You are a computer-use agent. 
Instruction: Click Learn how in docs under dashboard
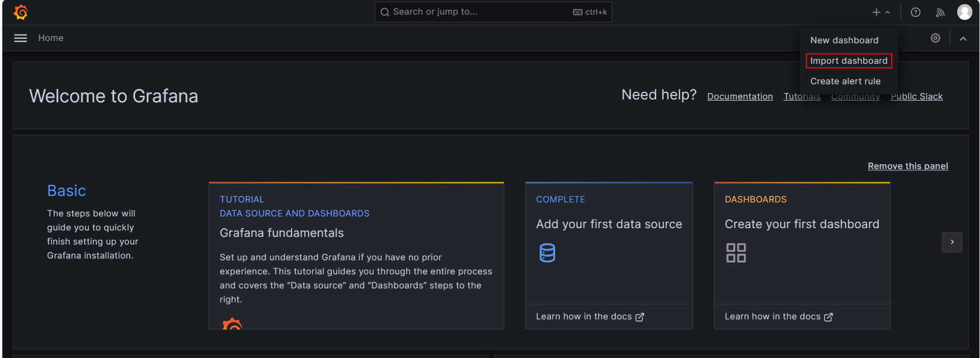pyautogui.click(x=778, y=316)
